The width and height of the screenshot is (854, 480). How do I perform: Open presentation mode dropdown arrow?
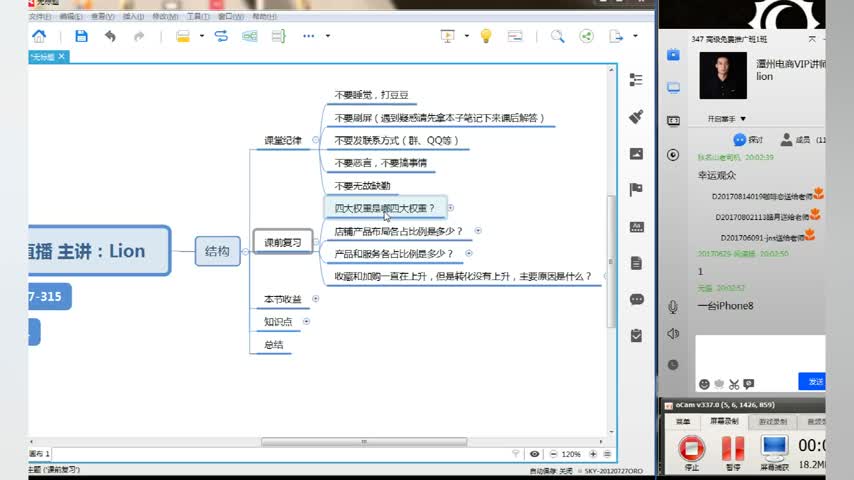click(x=467, y=36)
